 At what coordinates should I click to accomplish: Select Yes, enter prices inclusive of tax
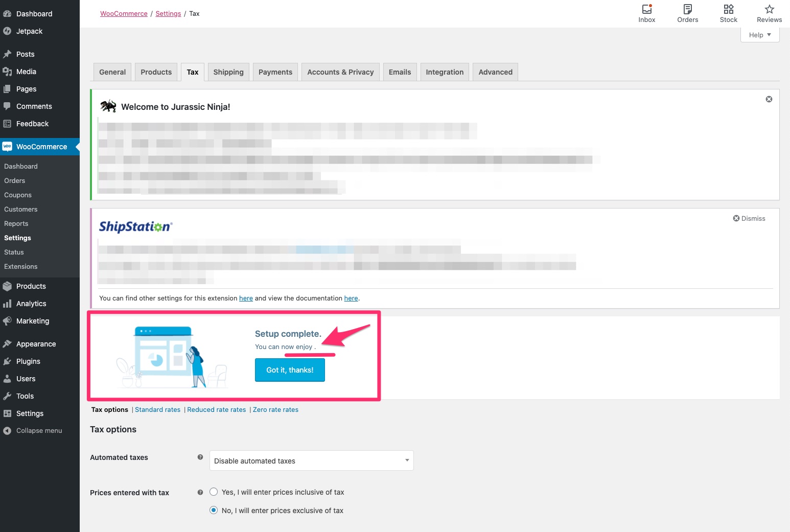click(214, 492)
